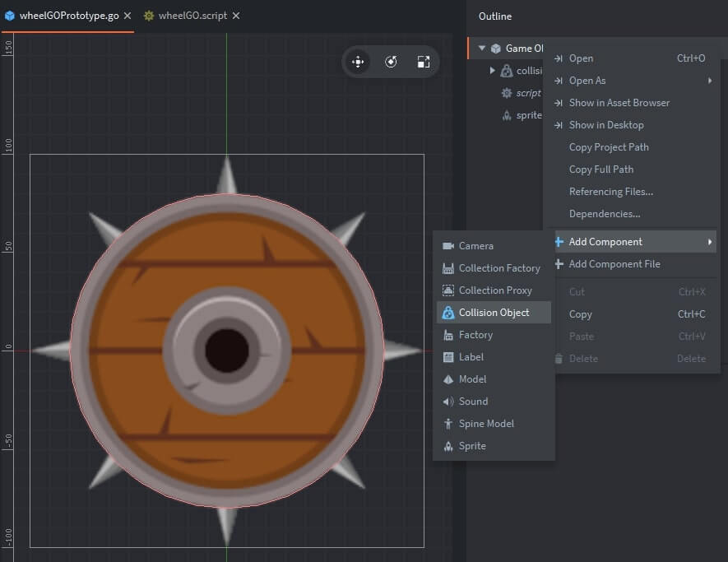Close the wheelGO.script tab
This screenshot has height=562, width=728.
[x=235, y=14]
